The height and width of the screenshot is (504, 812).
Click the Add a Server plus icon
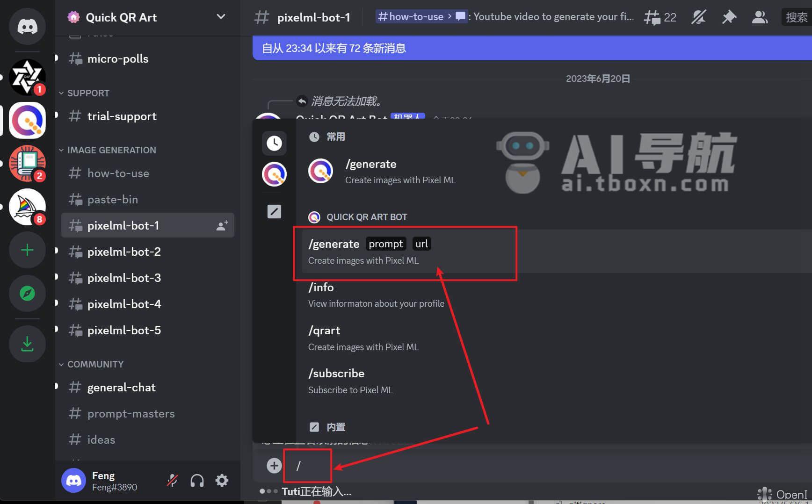click(x=27, y=250)
